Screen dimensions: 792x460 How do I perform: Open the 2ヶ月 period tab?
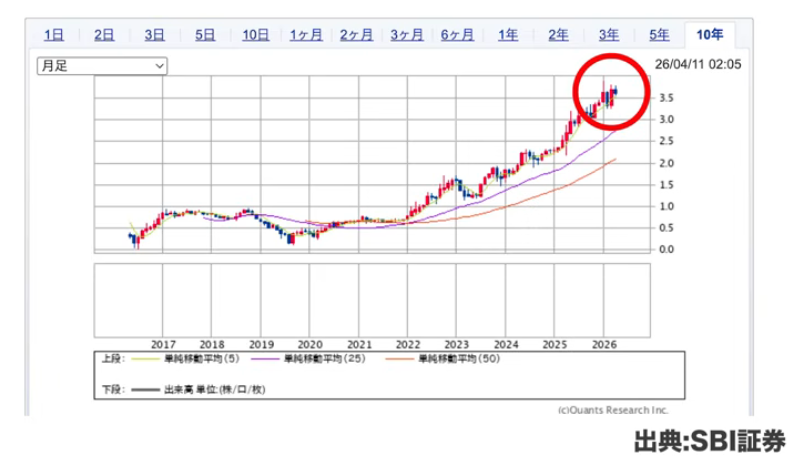356,34
